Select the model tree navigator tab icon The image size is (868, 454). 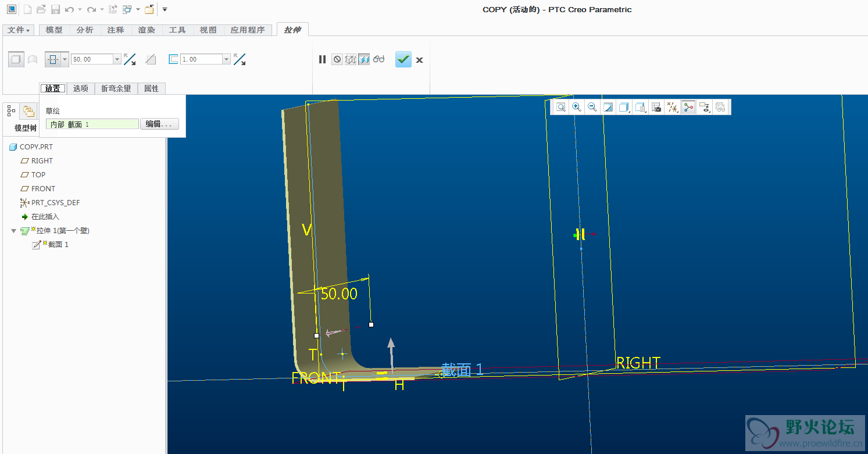[x=12, y=110]
